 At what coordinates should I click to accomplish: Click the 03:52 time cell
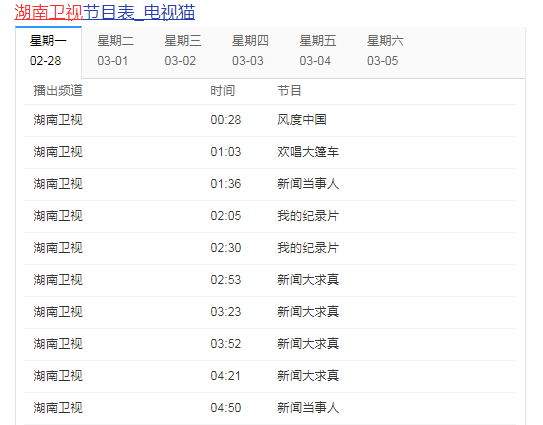[x=226, y=344]
